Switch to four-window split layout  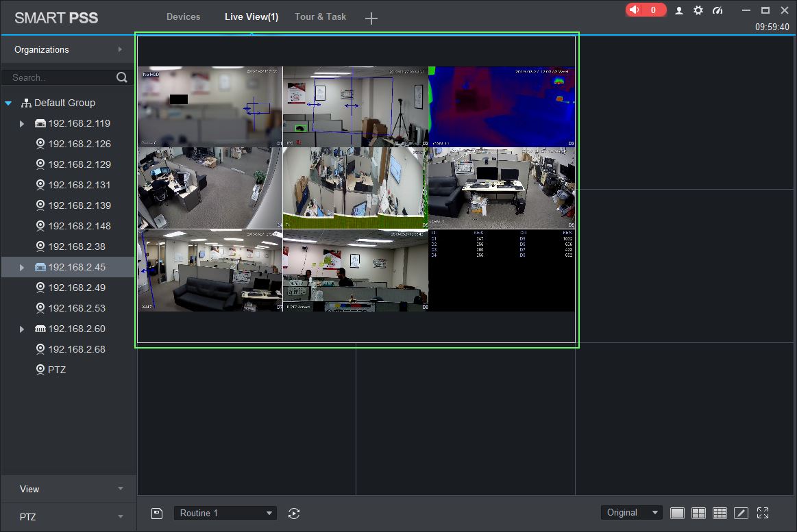click(698, 513)
